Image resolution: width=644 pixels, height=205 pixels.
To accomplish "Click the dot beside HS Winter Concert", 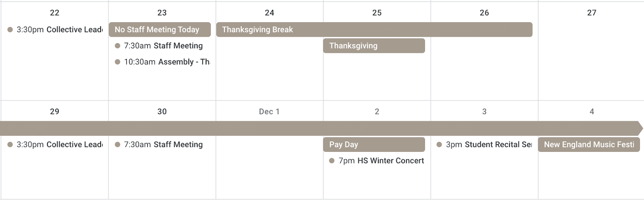I will point(332,161).
